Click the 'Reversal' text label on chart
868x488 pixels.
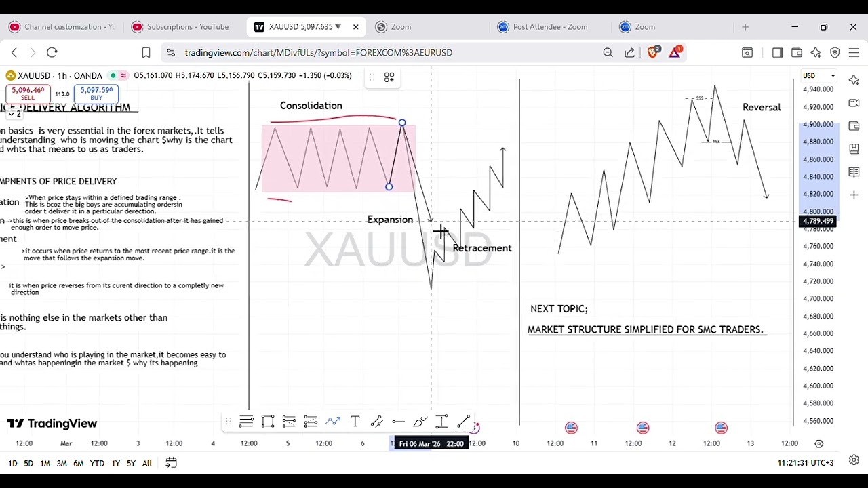click(762, 107)
